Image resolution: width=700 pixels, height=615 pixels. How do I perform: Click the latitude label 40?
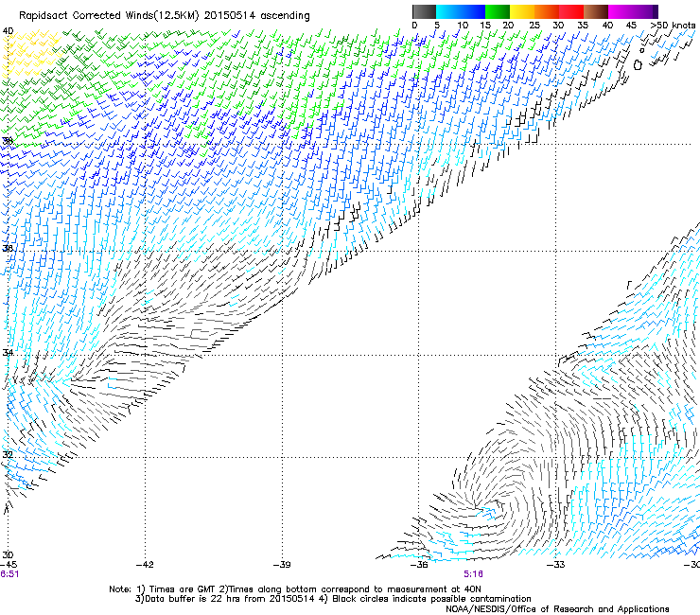8,31
